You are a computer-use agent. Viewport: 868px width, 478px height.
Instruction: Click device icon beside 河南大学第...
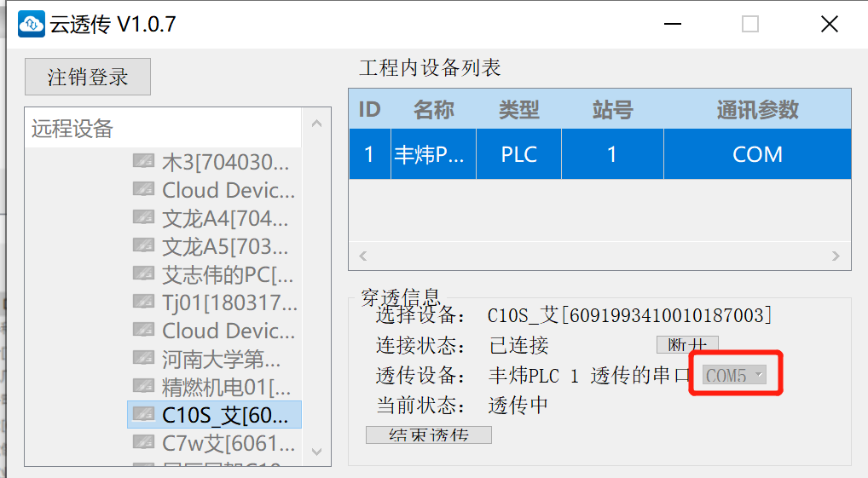click(143, 358)
